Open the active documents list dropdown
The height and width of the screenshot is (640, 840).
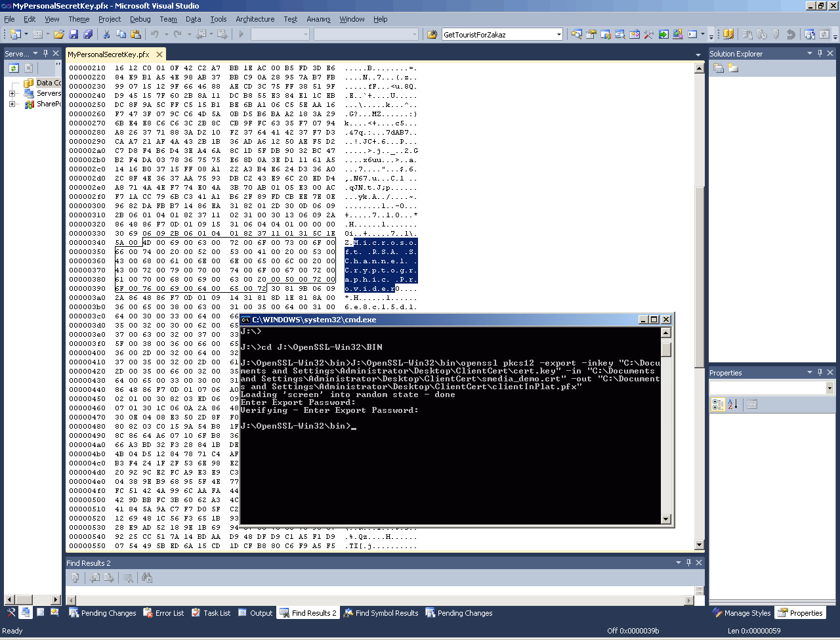click(698, 54)
